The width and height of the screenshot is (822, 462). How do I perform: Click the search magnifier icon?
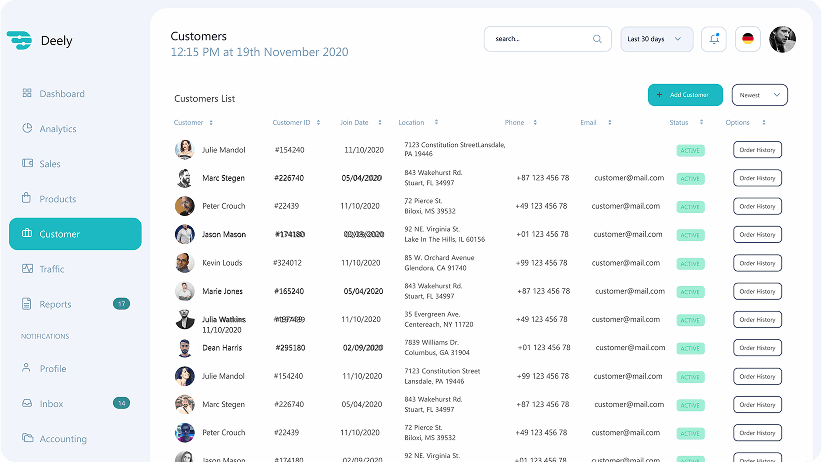coord(597,39)
